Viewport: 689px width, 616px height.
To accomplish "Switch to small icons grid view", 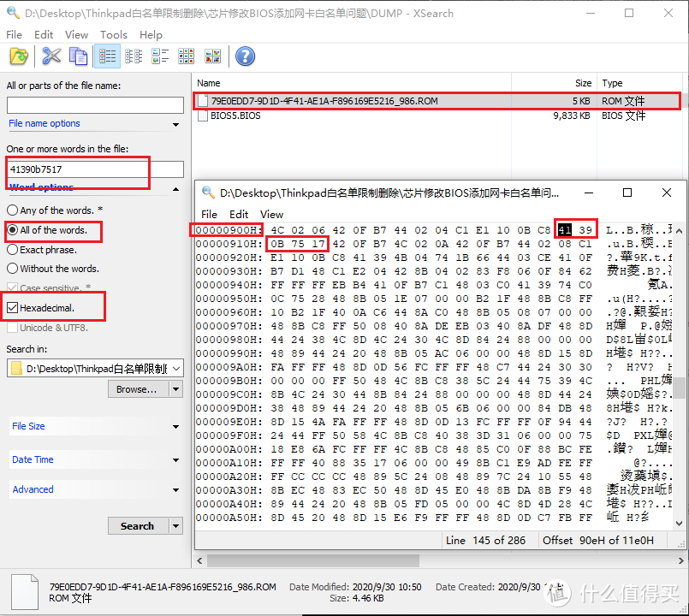I will pos(186,56).
